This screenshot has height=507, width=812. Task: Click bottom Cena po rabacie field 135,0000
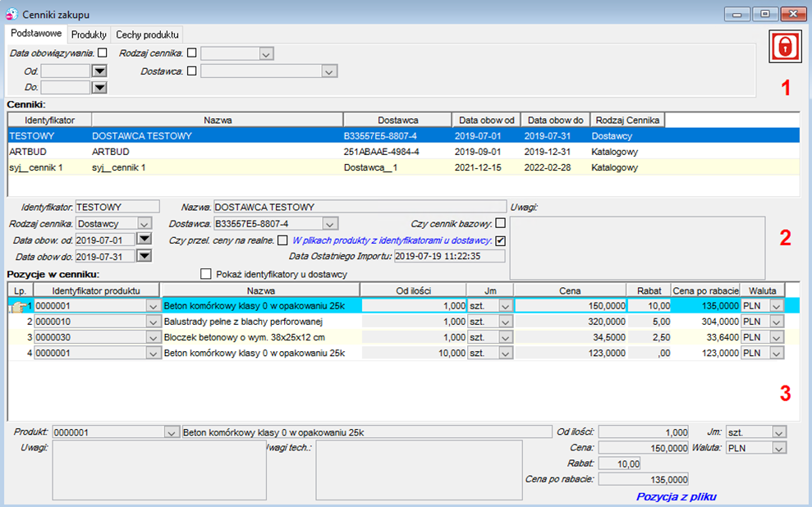[643, 480]
